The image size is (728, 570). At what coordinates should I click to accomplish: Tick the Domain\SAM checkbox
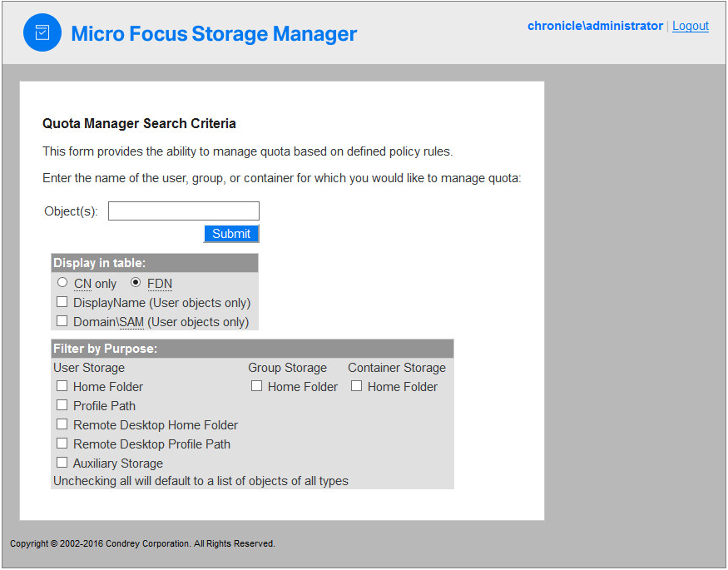62,321
